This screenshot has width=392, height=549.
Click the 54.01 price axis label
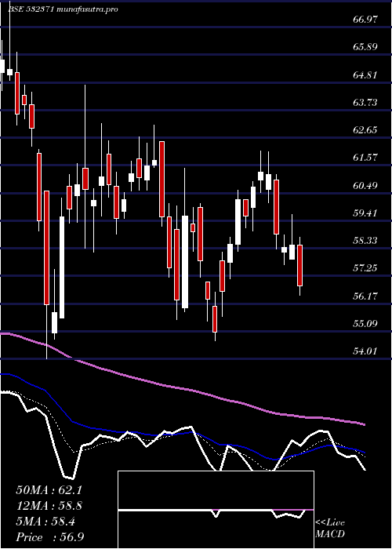tap(365, 351)
